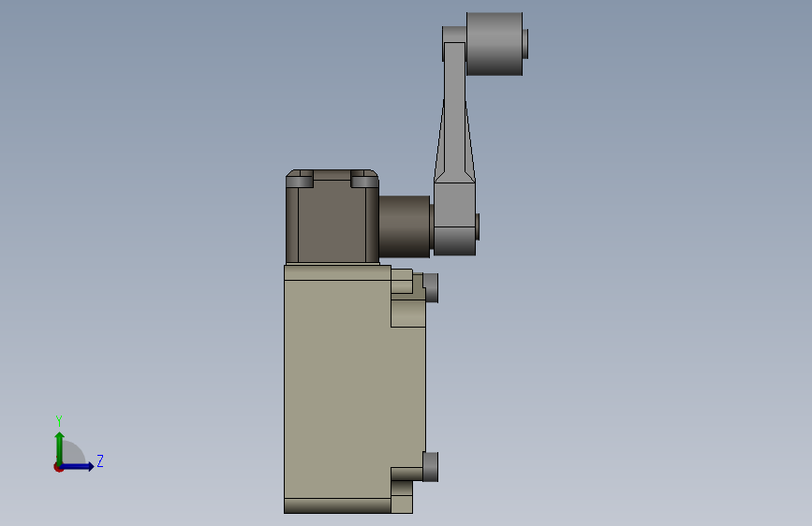
Task: Select the roller axle pin end
Action: click(525, 44)
